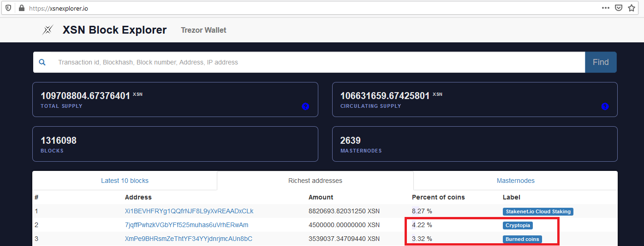Click amount 3539037.34709440 XSN
Screen dimensions: 644x246
(344, 239)
